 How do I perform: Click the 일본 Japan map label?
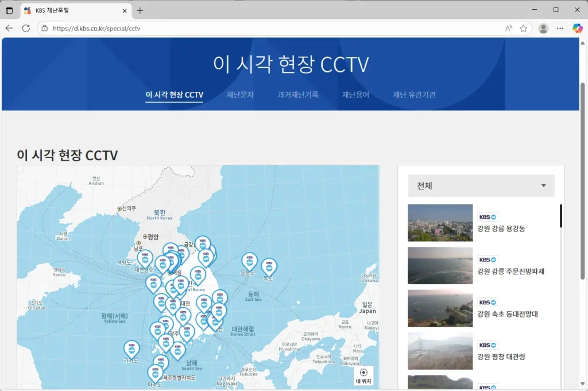tap(367, 308)
